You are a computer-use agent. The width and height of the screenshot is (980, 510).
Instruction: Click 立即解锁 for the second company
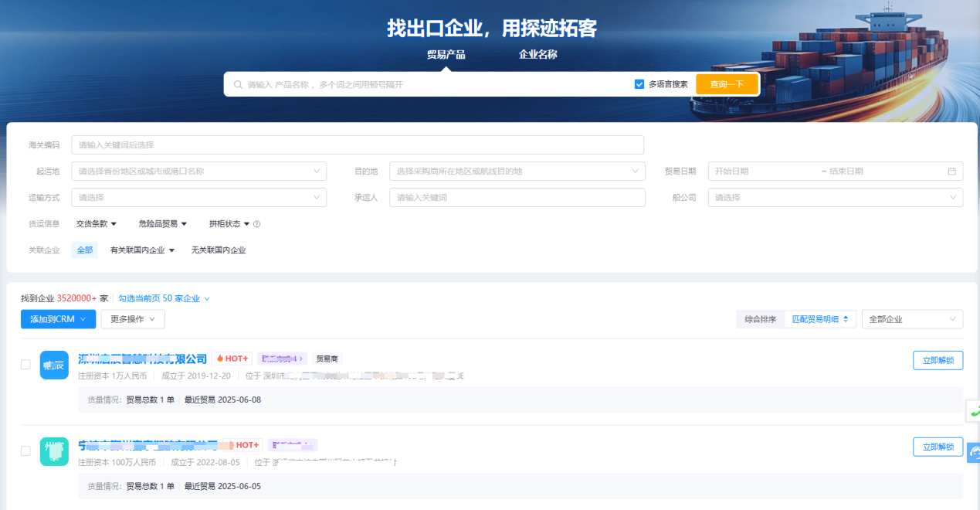pos(938,447)
